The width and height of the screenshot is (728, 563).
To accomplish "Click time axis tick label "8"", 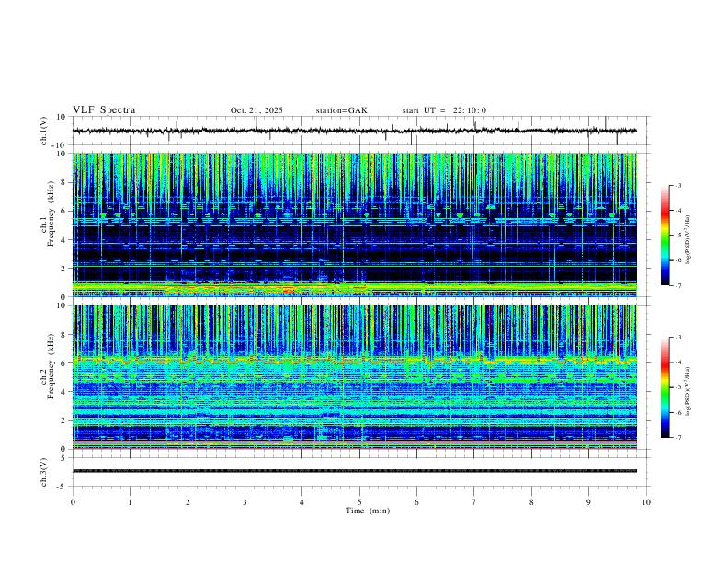I will coord(531,502).
